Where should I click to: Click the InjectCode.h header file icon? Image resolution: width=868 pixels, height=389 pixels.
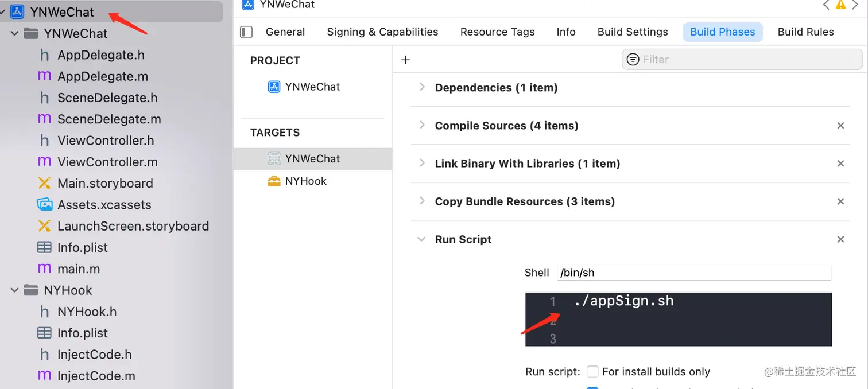tap(44, 355)
